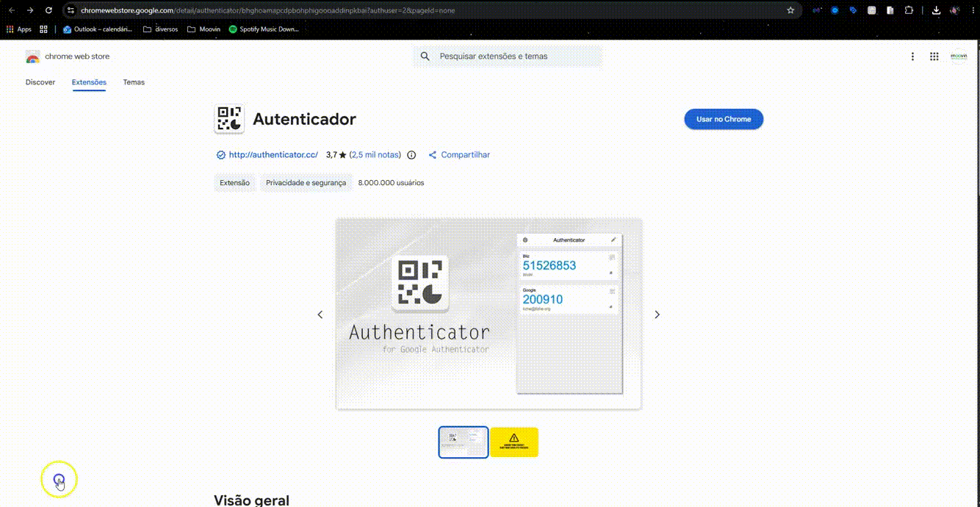Open the authenticator.cc website link
This screenshot has width=980, height=507.
(273, 155)
